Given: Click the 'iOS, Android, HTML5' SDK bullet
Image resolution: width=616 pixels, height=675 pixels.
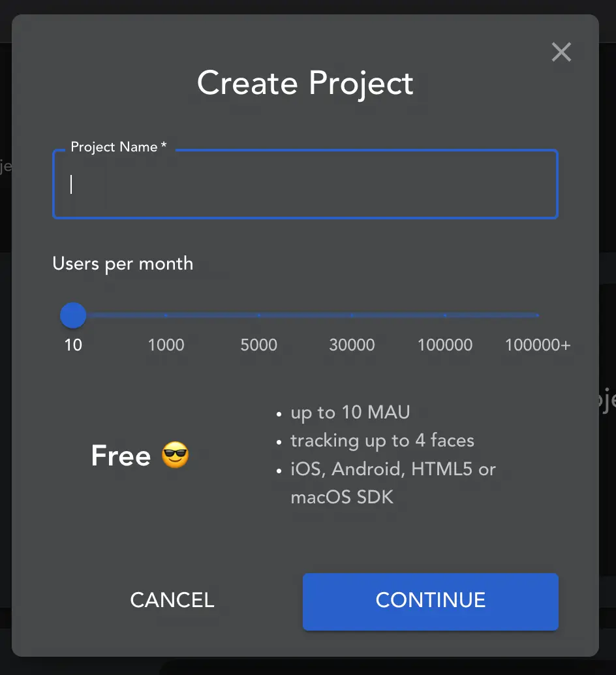Looking at the screenshot, I should pos(393,483).
